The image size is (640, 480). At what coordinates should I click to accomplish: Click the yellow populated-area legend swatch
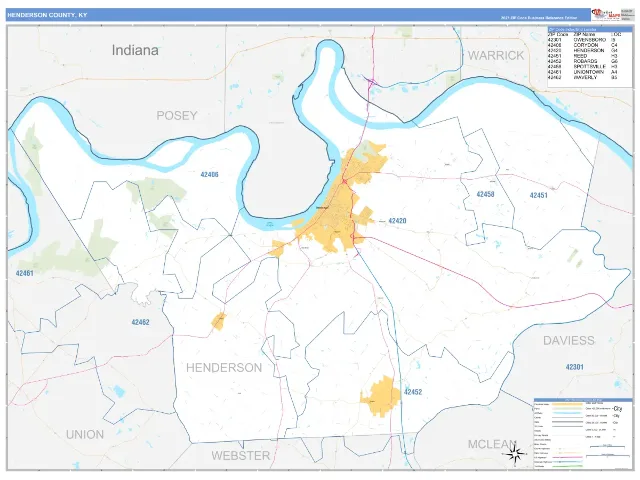tap(567, 404)
